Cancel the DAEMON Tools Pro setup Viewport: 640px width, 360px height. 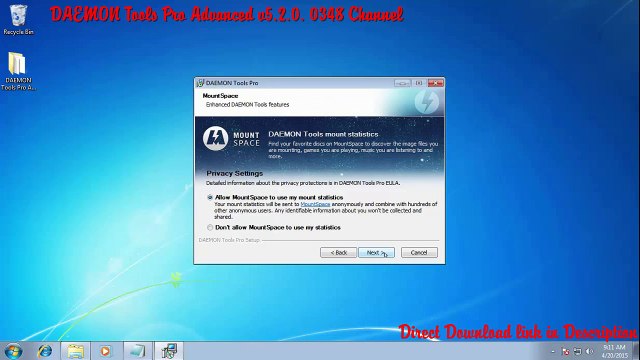pos(419,253)
